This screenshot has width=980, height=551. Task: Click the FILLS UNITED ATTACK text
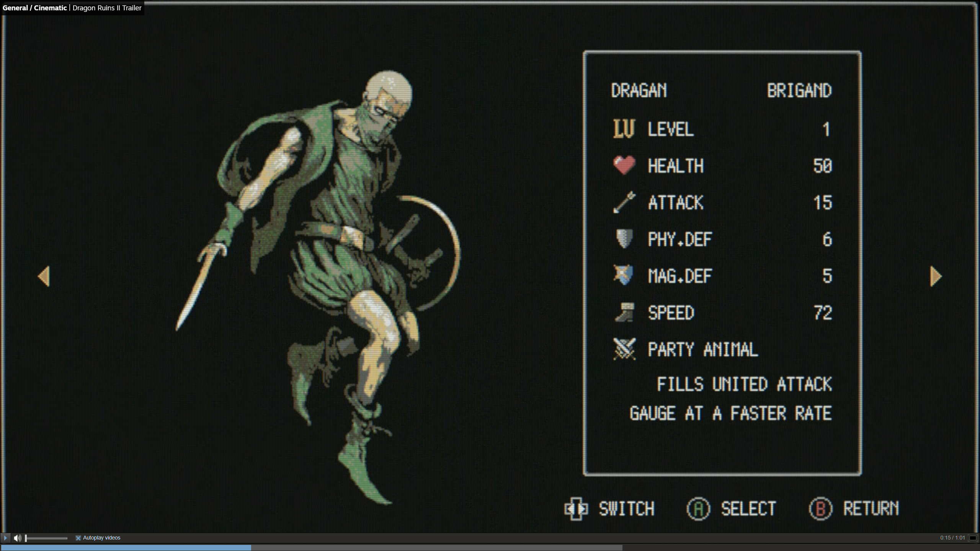745,384
